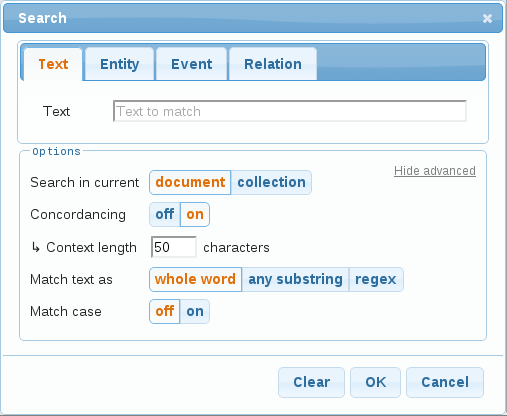Set search scope to document
The height and width of the screenshot is (416, 507).
coord(190,182)
